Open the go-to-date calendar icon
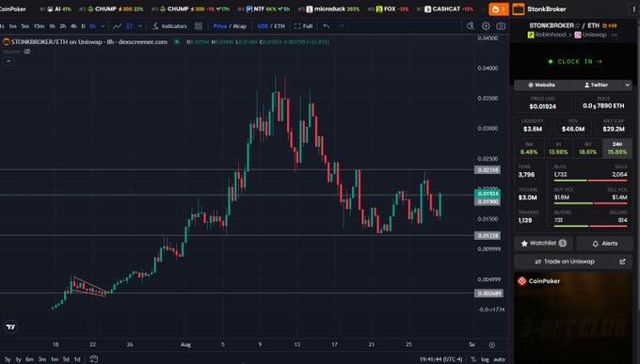Image resolution: width=640 pixels, height=364 pixels. pos(93,359)
